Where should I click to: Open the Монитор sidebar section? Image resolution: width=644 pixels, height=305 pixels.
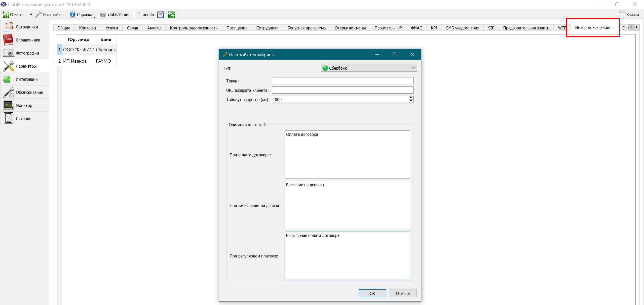coord(25,105)
